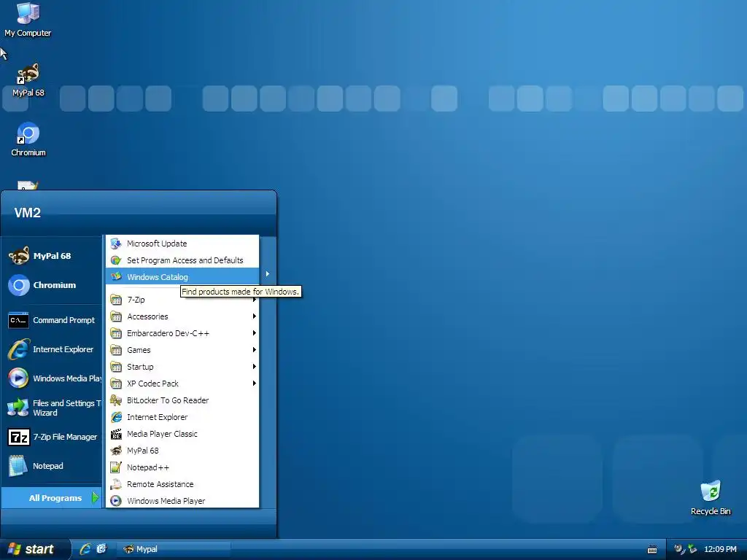Screen dimensions: 747x560
Task: Expand the Startup program folder
Action: click(182, 367)
